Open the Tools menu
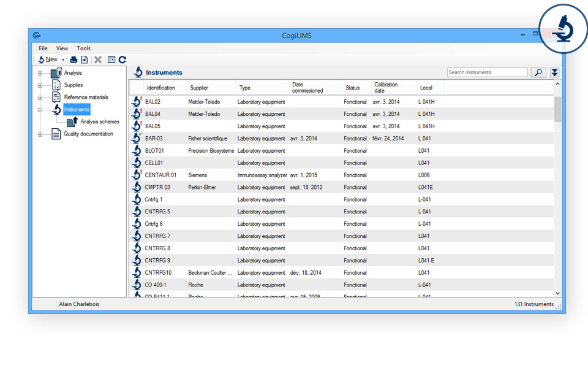This screenshot has width=588, height=368. (x=83, y=48)
